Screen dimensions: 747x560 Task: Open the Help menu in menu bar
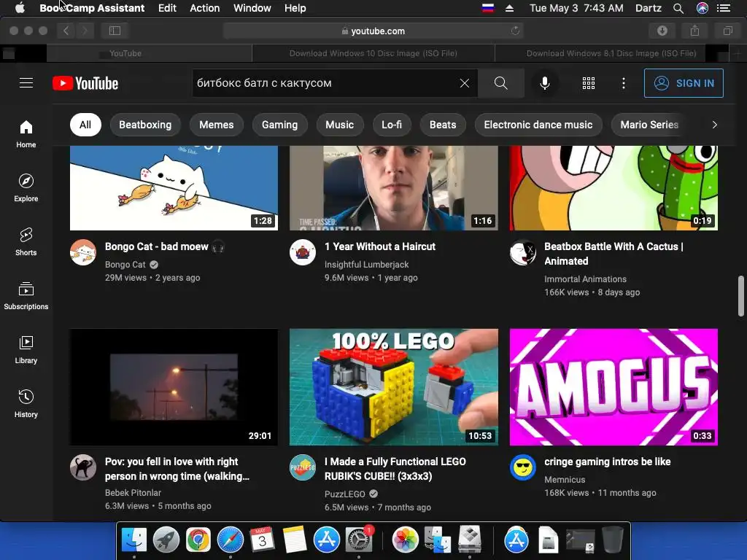[295, 8]
